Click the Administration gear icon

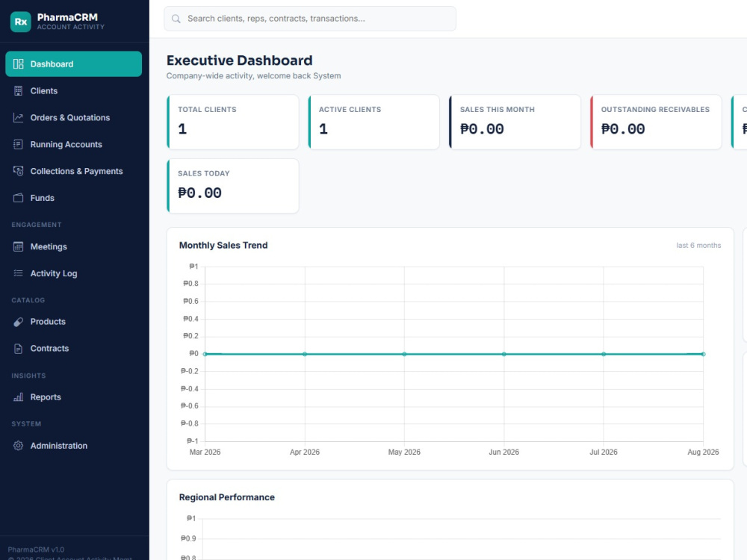coord(18,446)
